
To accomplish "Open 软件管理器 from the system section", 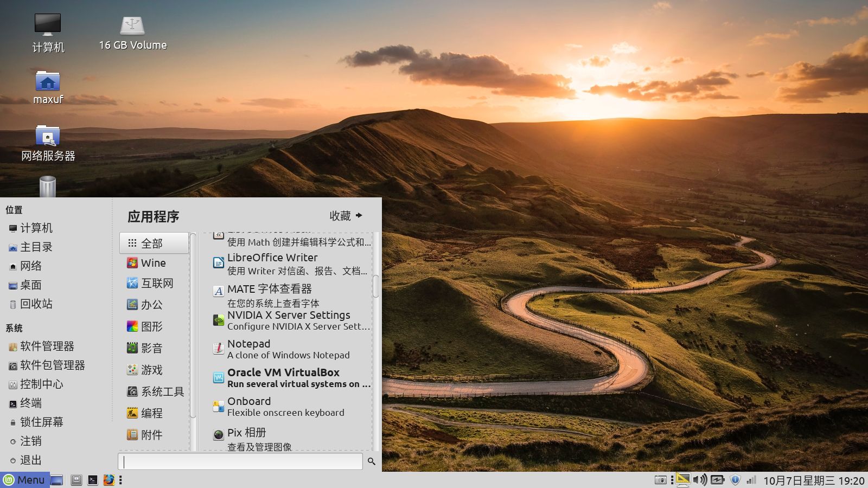I will [43, 346].
